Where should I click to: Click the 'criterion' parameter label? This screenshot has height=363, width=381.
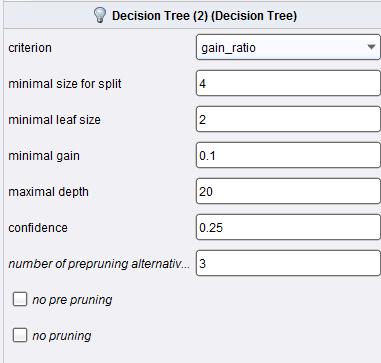click(30, 48)
